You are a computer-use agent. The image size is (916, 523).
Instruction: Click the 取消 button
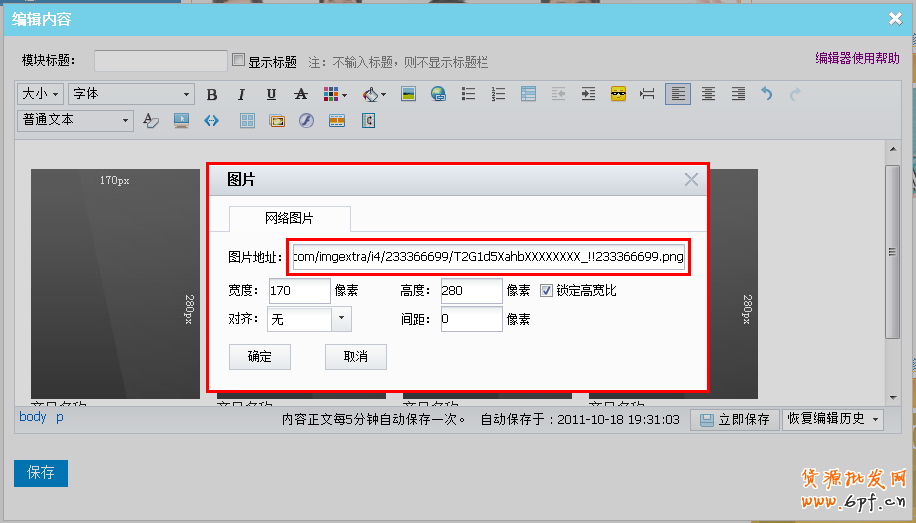click(355, 357)
